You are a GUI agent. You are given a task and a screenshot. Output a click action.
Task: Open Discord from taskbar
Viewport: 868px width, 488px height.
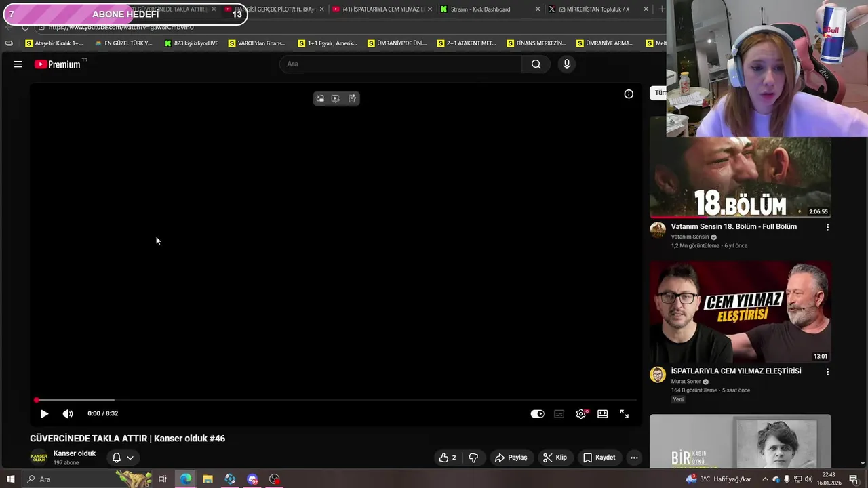pyautogui.click(x=252, y=479)
